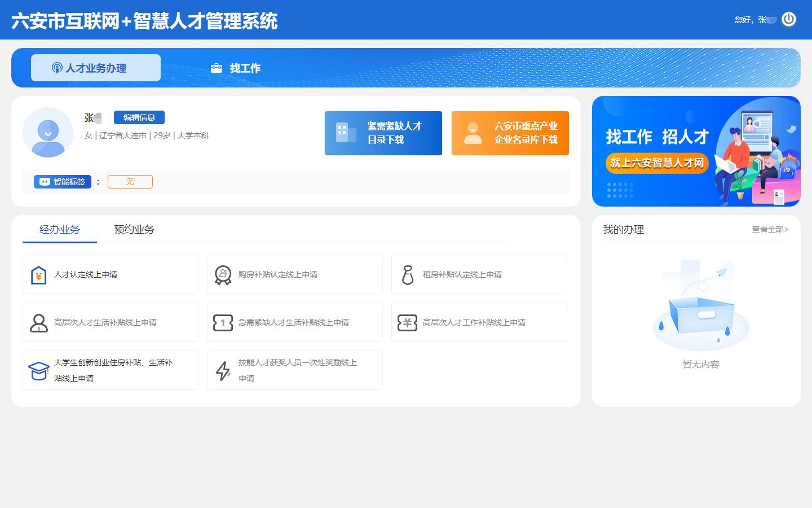Screen dimensions: 812x508
Task: Click the person icon for 高层次人才生活补贴
Action: tap(38, 322)
